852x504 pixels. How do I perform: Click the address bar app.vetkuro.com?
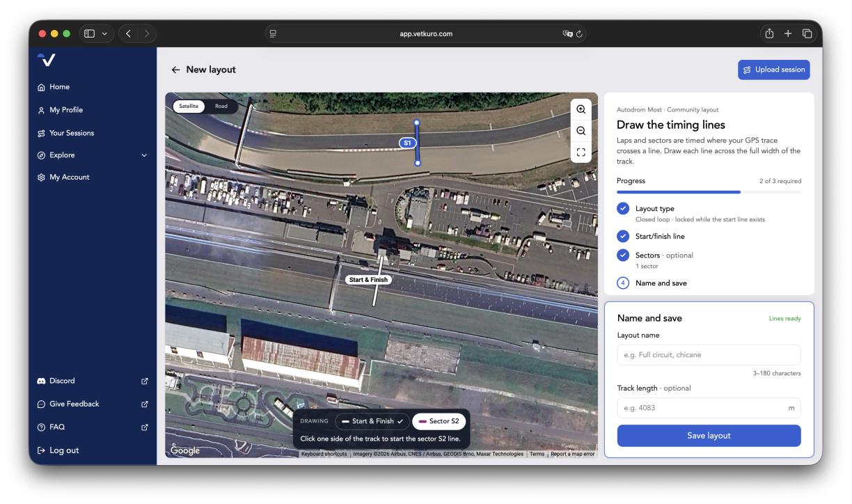(426, 33)
